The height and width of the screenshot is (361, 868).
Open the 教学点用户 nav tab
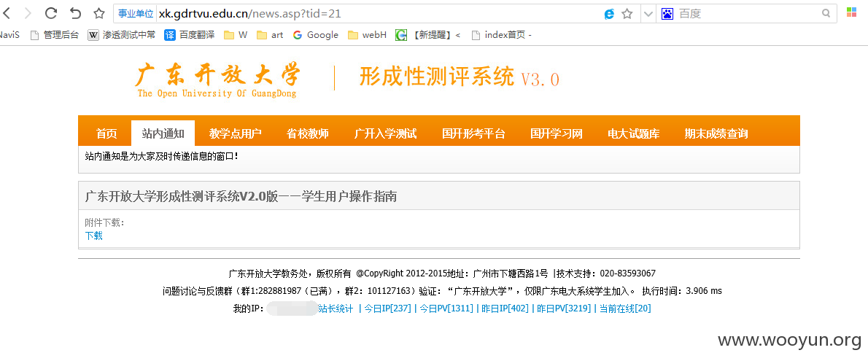coord(236,133)
